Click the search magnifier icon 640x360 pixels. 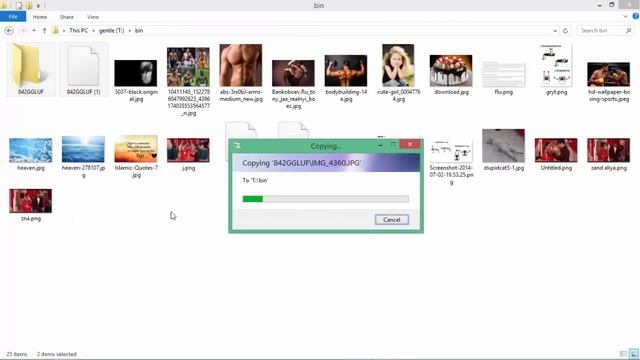click(x=629, y=31)
